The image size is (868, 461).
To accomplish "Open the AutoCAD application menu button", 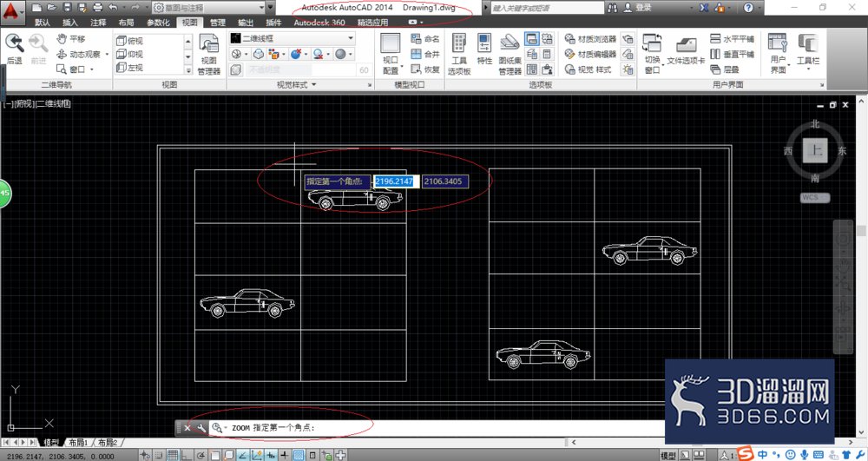I will point(11,11).
